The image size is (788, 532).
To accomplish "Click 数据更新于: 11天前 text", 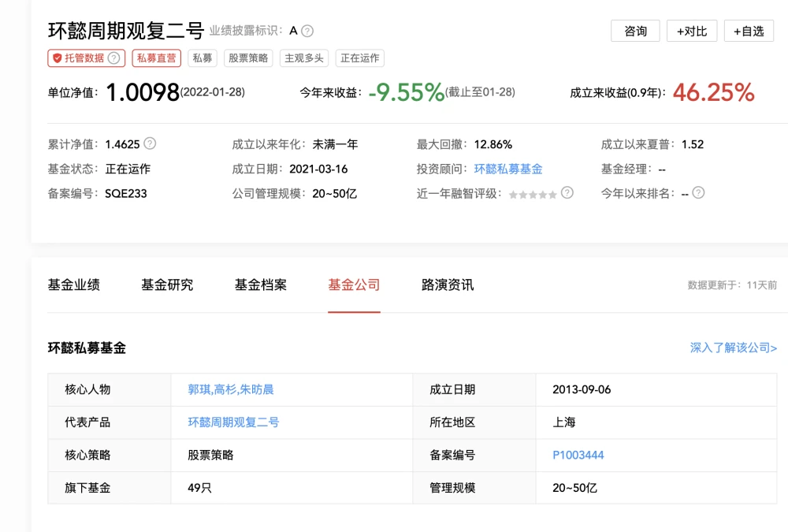I will click(x=732, y=285).
